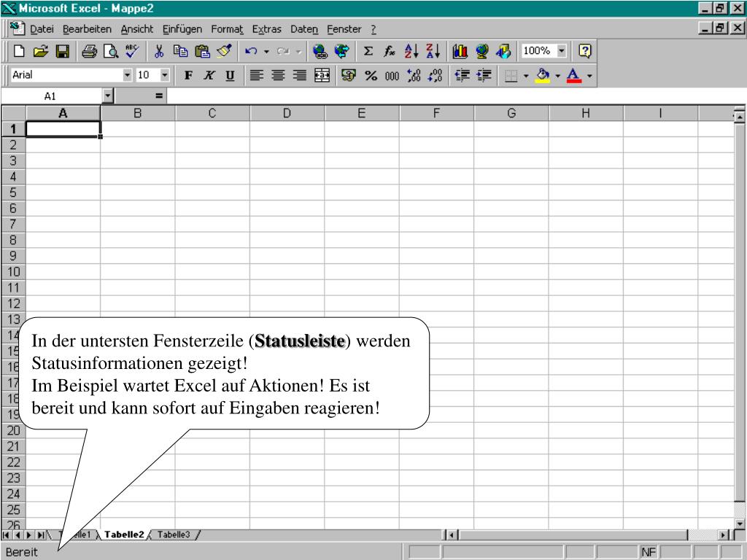Print the sheet using the printer icon
The image size is (747, 560).
pos(89,51)
